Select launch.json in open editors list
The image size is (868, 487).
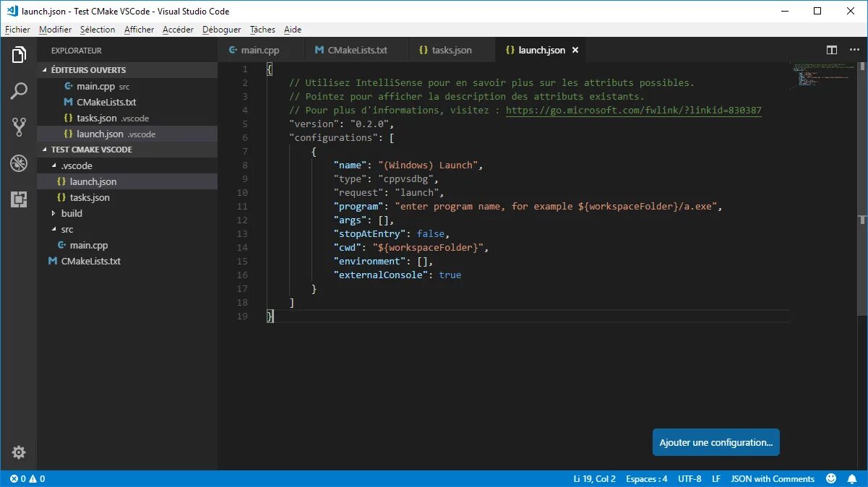(127, 134)
